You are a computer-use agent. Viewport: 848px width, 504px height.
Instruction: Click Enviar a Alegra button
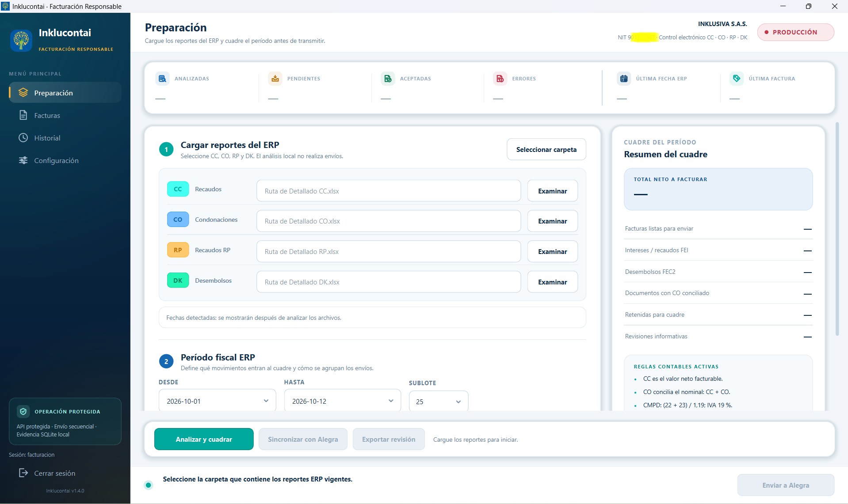786,485
